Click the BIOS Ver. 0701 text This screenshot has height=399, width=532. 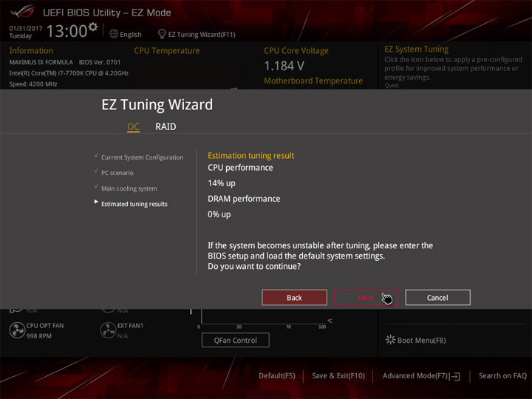[x=100, y=62]
